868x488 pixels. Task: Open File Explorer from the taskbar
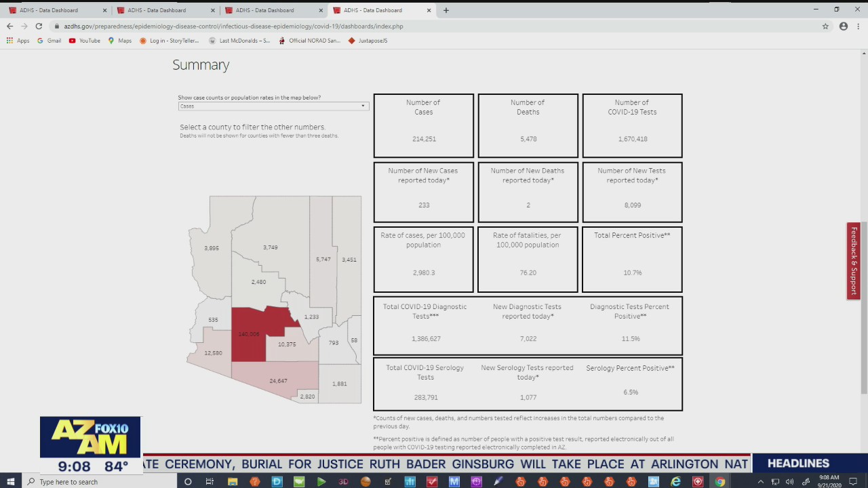pos(232,481)
